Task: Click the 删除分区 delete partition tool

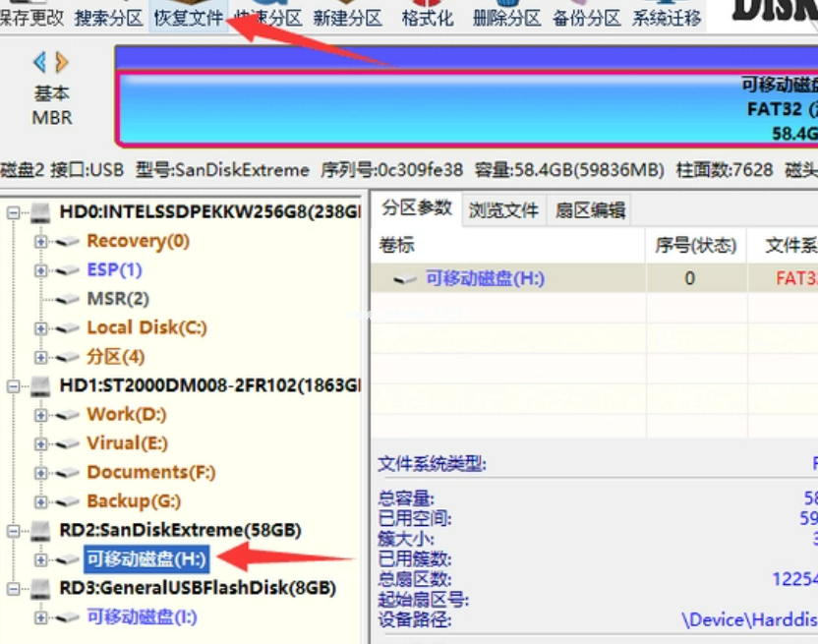Action: [506, 17]
